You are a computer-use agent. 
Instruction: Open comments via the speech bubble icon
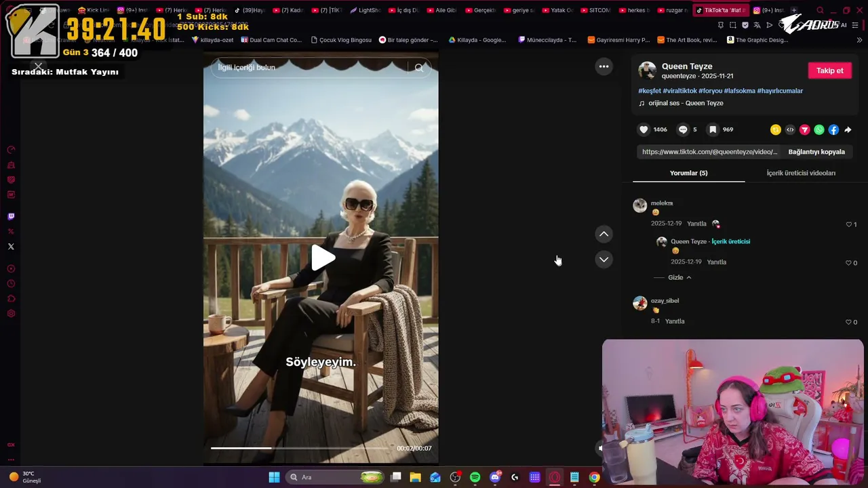pos(683,129)
